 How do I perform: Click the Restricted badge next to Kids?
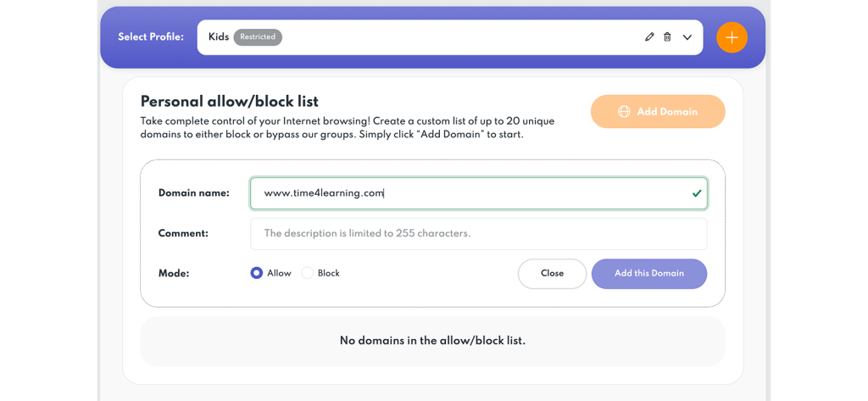pyautogui.click(x=258, y=37)
